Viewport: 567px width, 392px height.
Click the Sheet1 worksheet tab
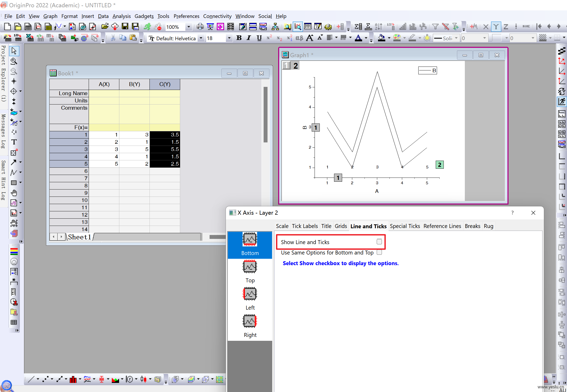pyautogui.click(x=80, y=237)
